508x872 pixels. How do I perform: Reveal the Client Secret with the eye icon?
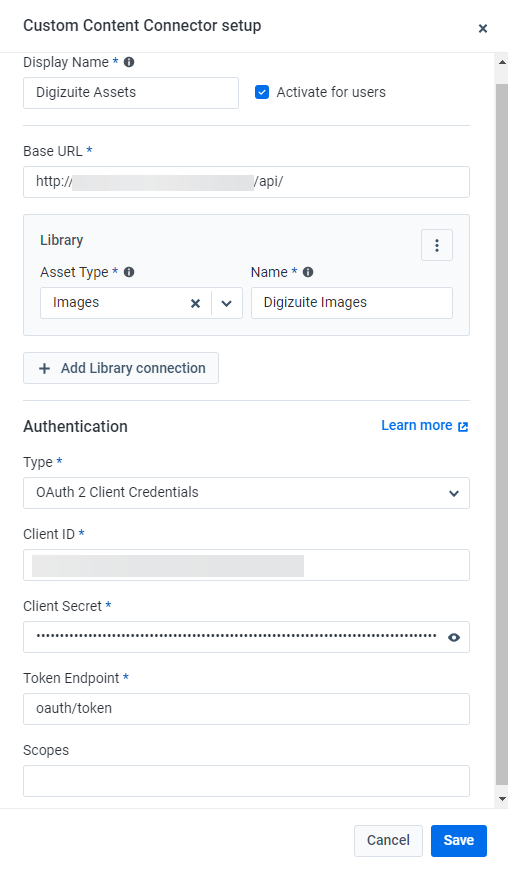pos(454,637)
